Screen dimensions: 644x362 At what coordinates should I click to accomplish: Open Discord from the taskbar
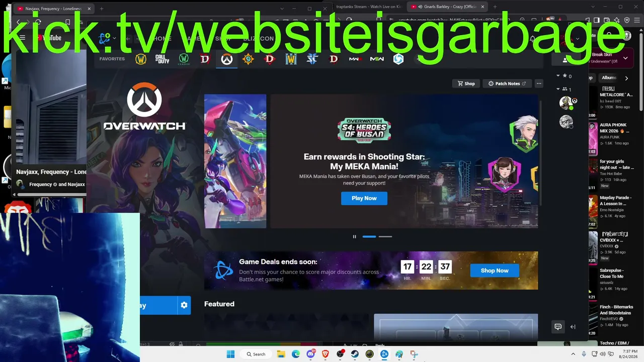pos(310,354)
